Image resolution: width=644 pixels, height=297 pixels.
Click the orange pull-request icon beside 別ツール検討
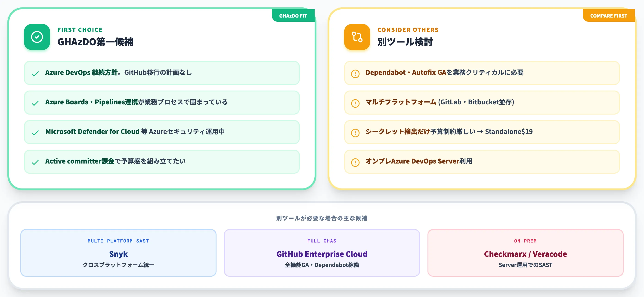point(357,37)
